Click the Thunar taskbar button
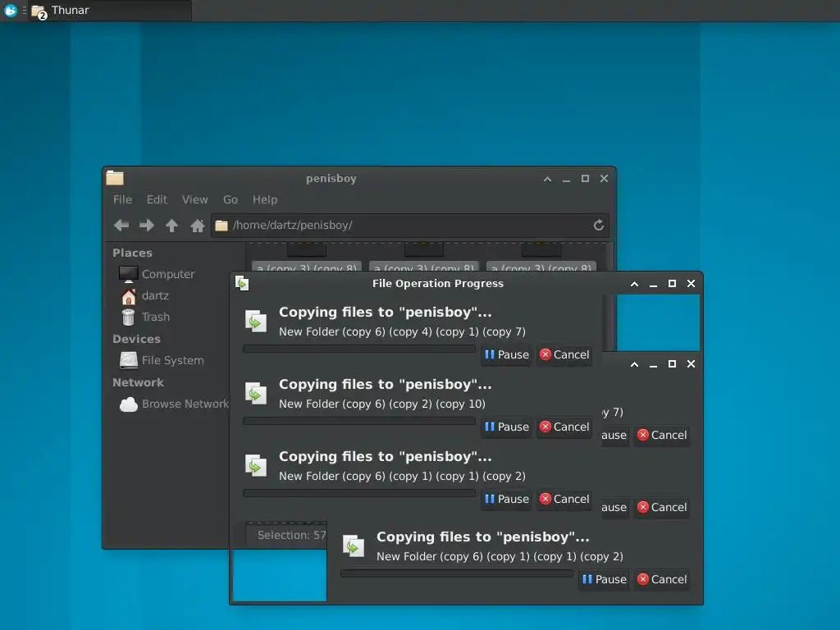The image size is (840, 630). pos(110,10)
